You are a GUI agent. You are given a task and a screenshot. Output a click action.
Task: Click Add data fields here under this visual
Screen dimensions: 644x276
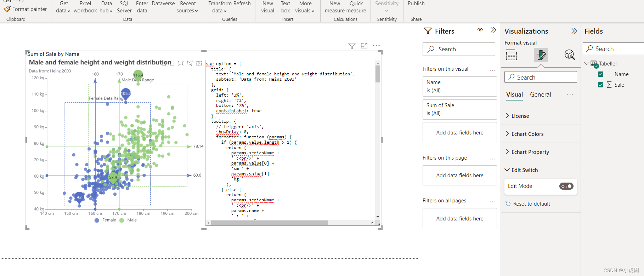(459, 132)
